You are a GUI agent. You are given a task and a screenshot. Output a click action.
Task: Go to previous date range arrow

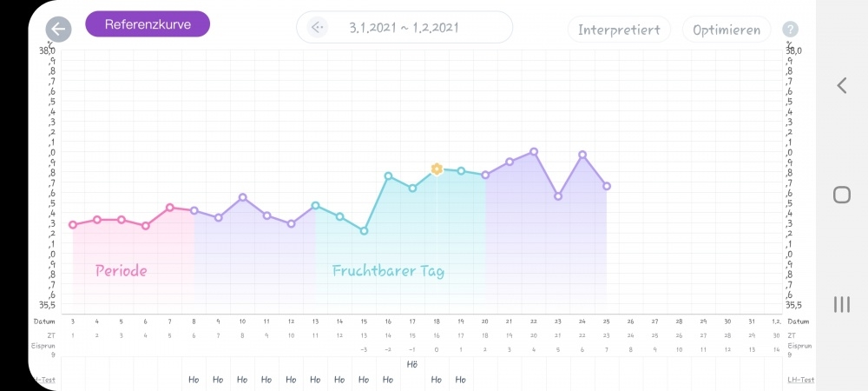click(x=318, y=28)
